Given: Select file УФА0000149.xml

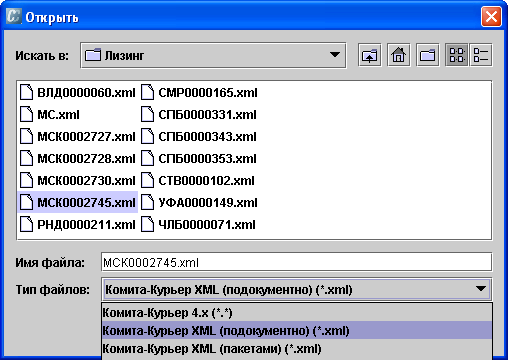Looking at the screenshot, I should (199, 202).
